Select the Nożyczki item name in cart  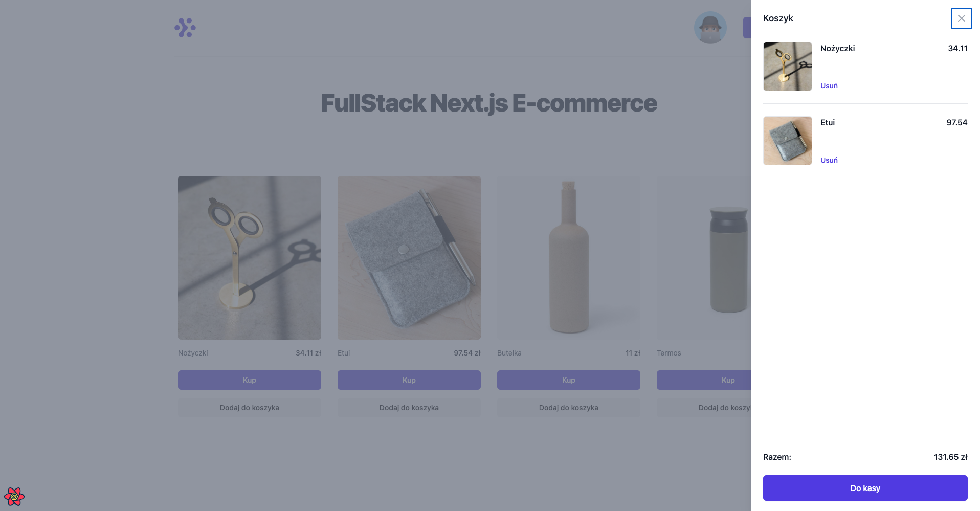point(837,49)
